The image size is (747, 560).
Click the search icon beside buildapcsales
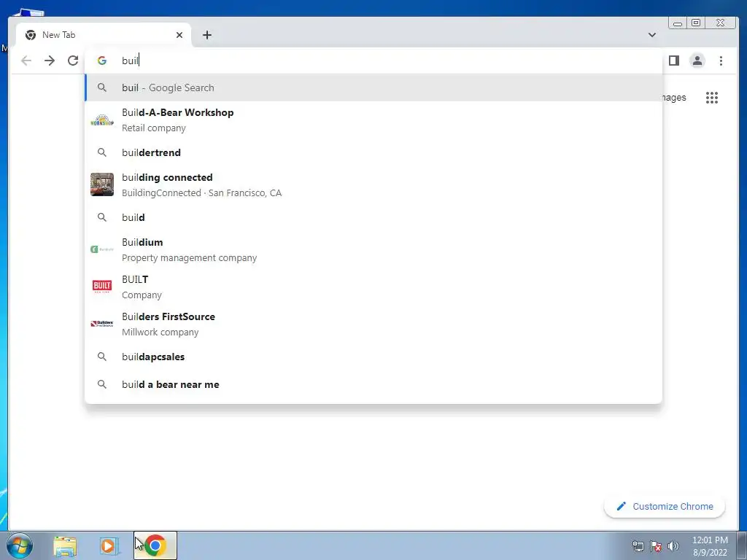(102, 357)
